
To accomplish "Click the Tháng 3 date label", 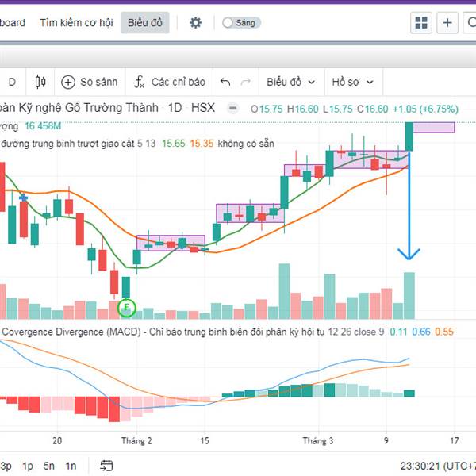I will tap(318, 440).
